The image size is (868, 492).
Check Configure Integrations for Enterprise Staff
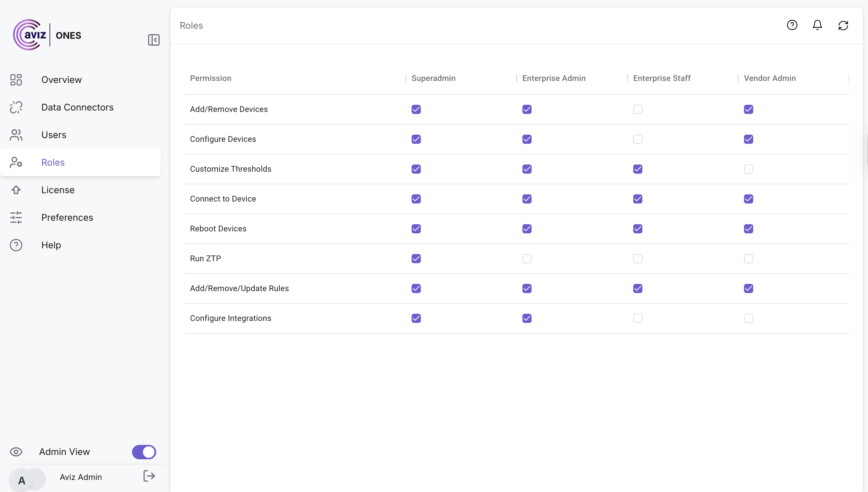coord(638,318)
